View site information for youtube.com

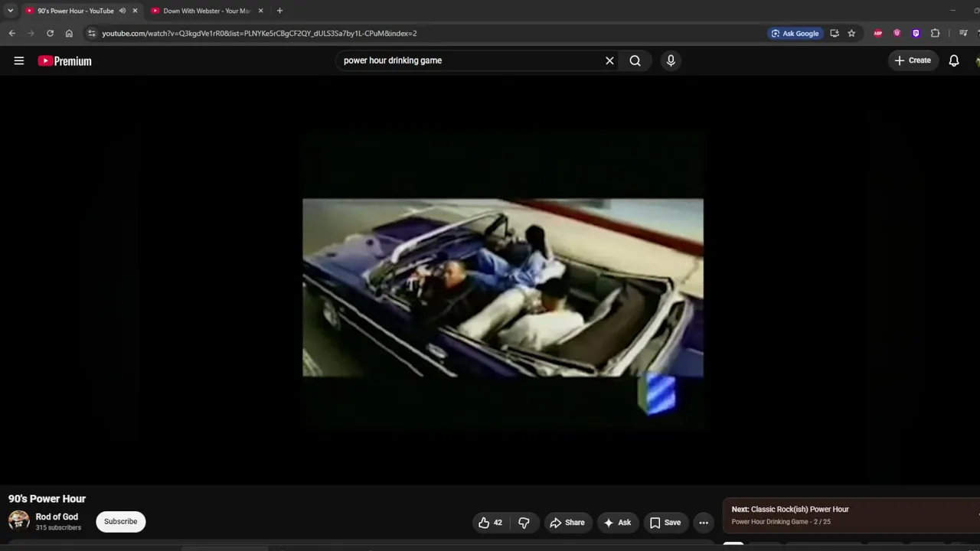click(91, 34)
